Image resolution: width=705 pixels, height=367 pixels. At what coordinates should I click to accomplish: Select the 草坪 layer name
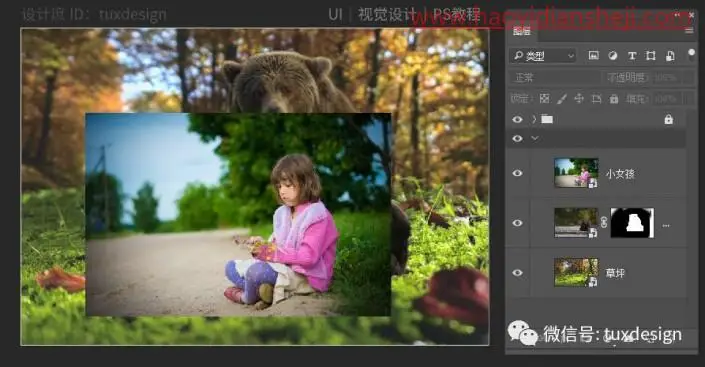(615, 273)
